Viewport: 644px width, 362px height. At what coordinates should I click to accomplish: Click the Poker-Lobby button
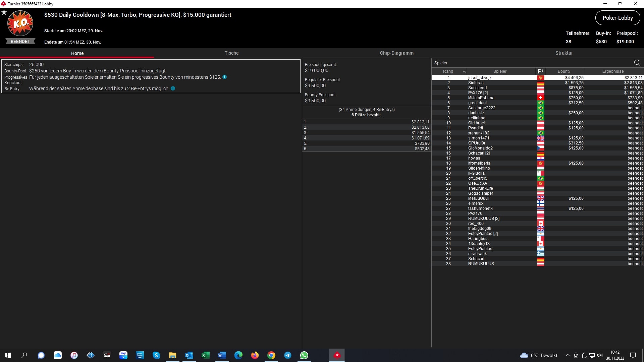pyautogui.click(x=618, y=18)
